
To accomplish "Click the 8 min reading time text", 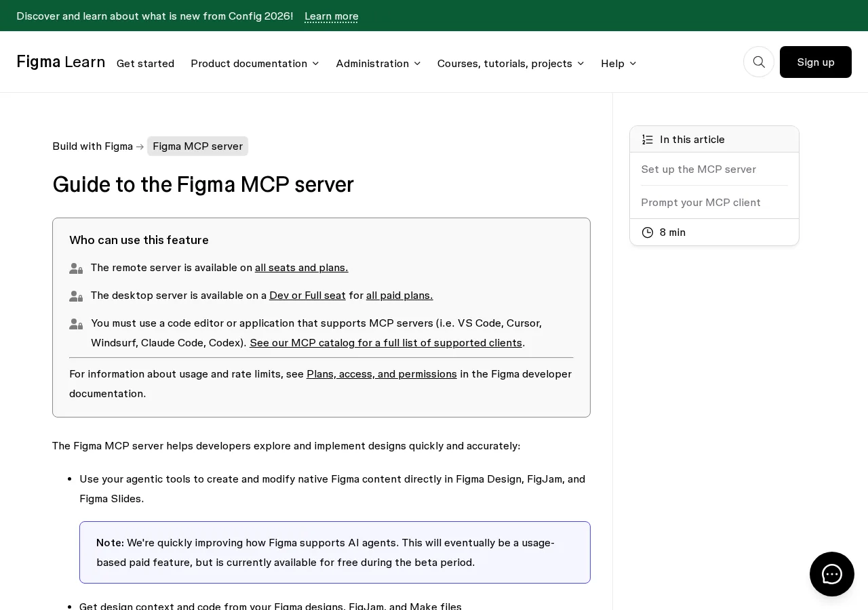I will (x=673, y=232).
